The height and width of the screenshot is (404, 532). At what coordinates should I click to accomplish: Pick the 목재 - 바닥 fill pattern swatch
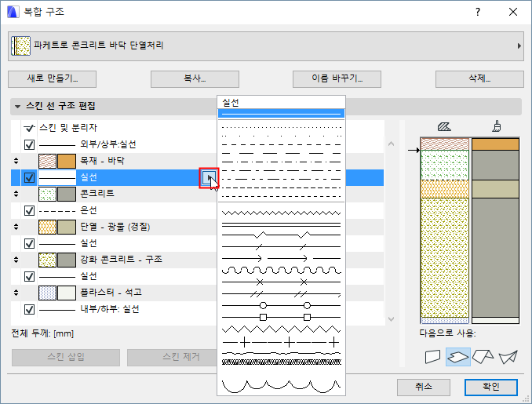pyautogui.click(x=47, y=161)
